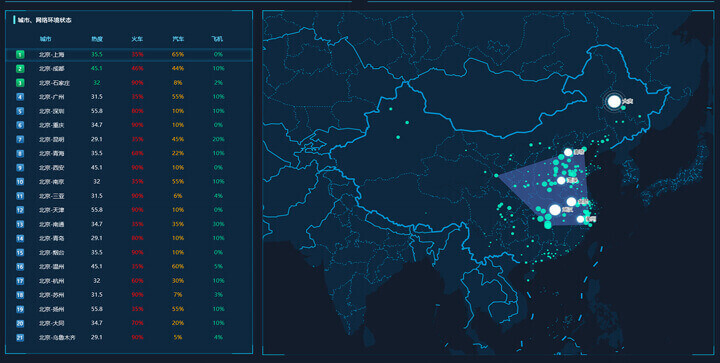The image size is (720, 363).
Task: Click the 70% train value for 北京-大同
Action: [x=137, y=323]
